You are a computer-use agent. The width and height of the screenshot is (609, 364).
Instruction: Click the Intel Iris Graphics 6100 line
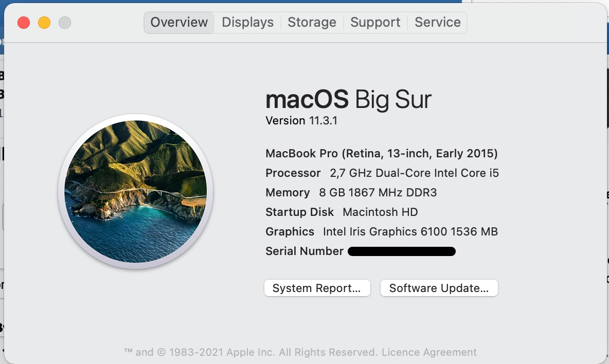point(381,232)
